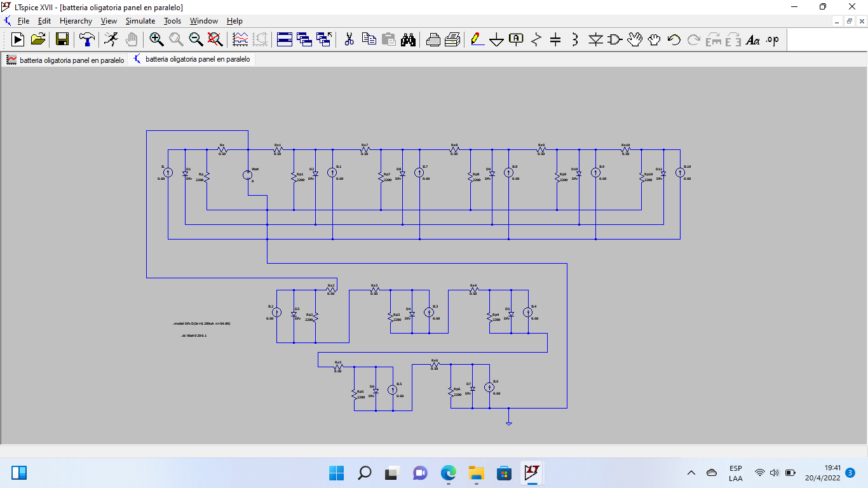Click the Cascade windows toolbar icon
868x488 pixels.
(x=304, y=39)
